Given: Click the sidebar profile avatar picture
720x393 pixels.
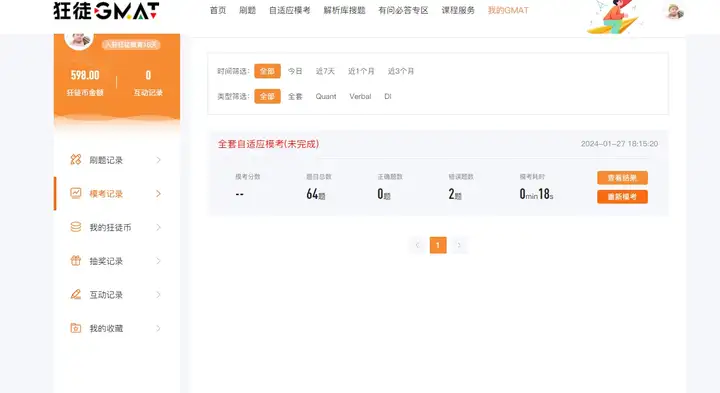Looking at the screenshot, I should (x=79, y=41).
